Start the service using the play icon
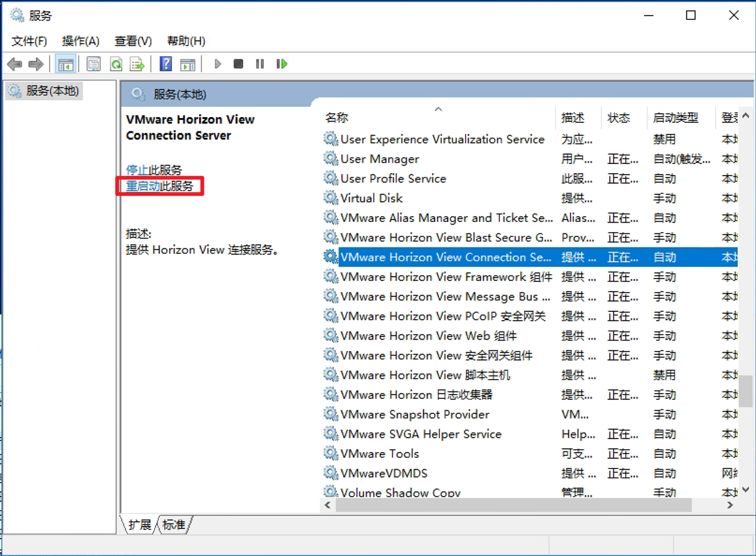Image resolution: width=756 pixels, height=556 pixels. point(217,64)
